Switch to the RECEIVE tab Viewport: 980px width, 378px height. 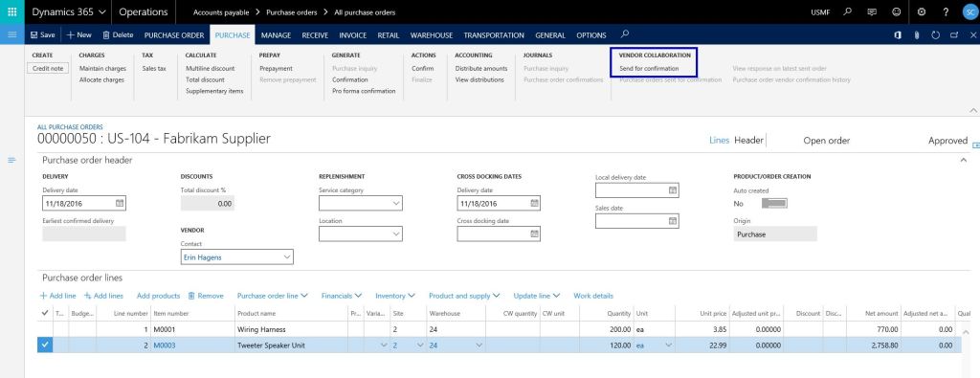[315, 35]
